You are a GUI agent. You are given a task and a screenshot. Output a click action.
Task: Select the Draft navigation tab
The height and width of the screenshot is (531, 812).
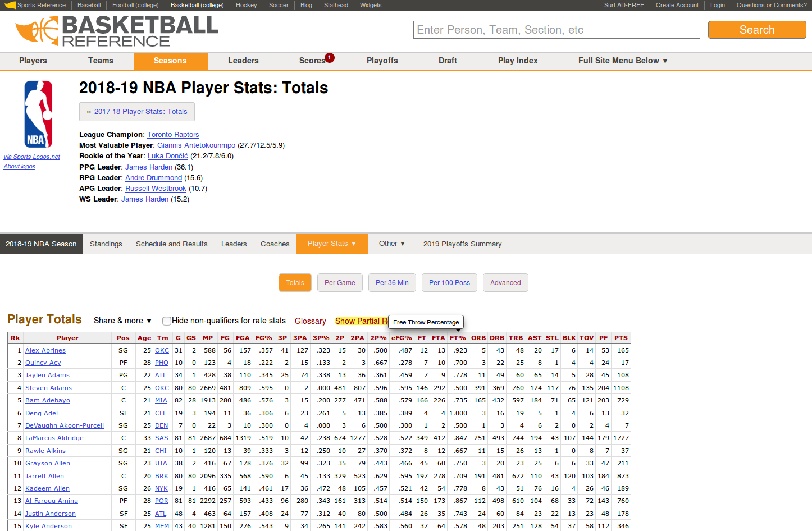[x=448, y=61]
